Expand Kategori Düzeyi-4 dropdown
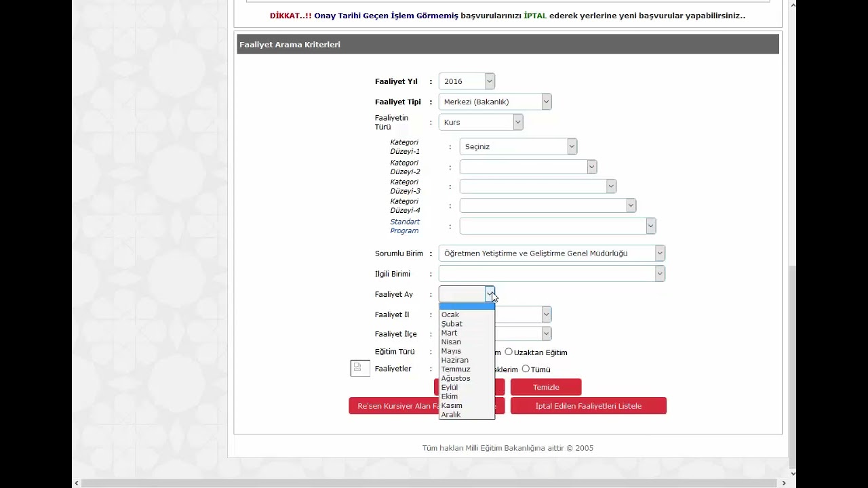 (548, 205)
